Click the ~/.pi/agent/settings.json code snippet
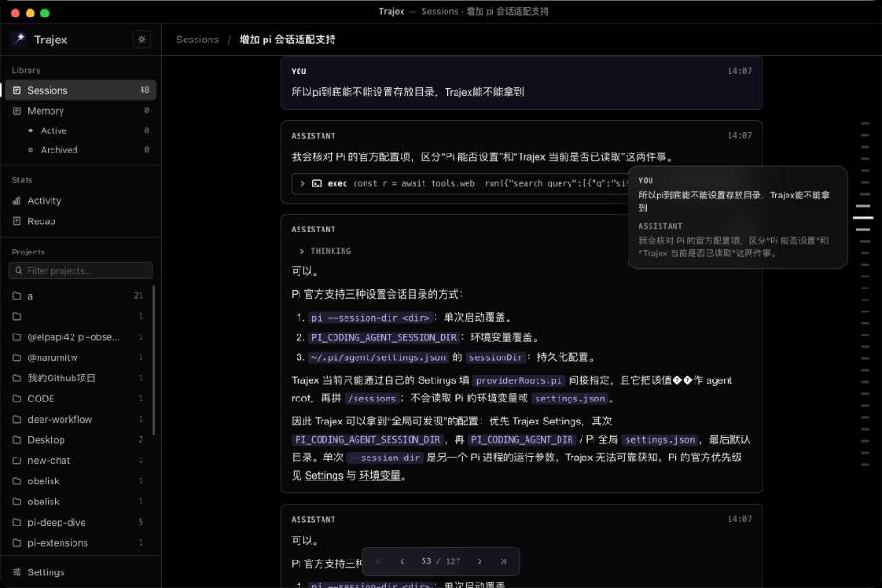This screenshot has width=882, height=588. (379, 357)
